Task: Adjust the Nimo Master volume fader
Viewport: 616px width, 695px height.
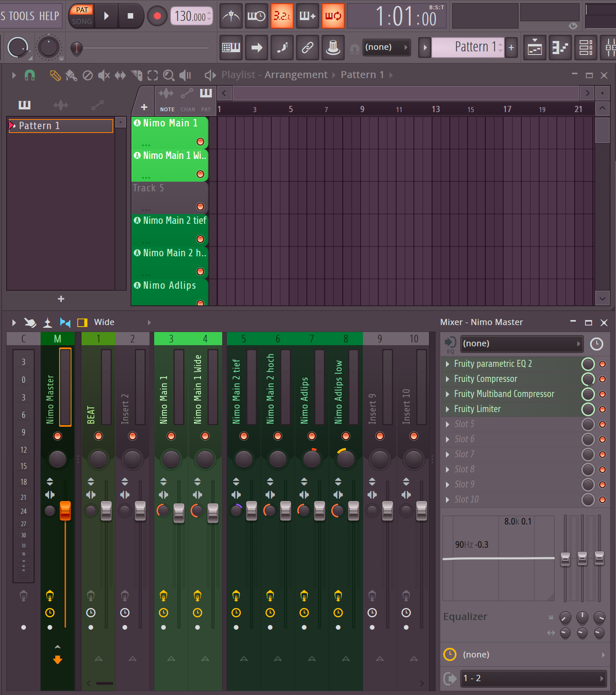Action: click(x=65, y=511)
